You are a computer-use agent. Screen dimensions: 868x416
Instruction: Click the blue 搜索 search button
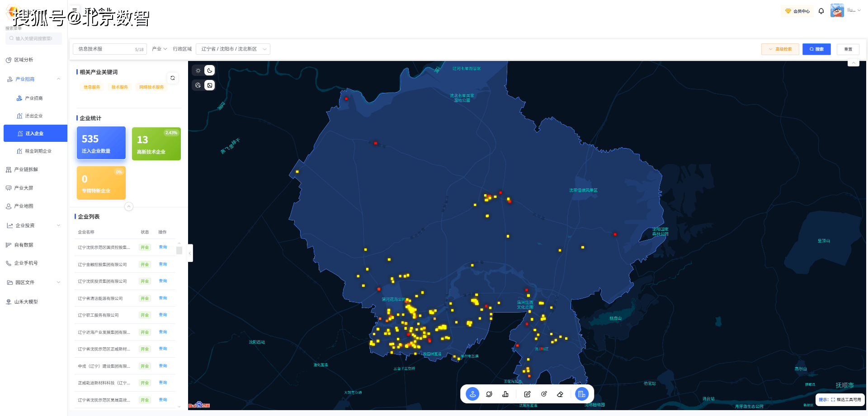tap(816, 49)
